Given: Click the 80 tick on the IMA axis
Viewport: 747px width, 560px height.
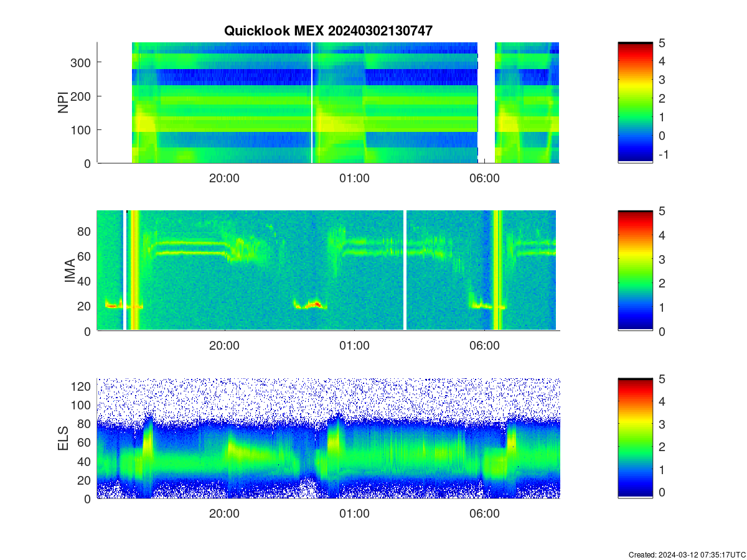Looking at the screenshot, I should click(x=85, y=231).
